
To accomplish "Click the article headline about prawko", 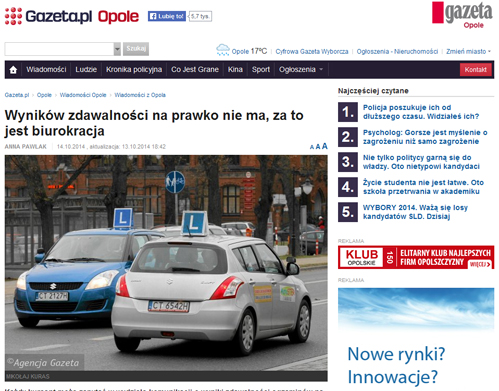I will tap(154, 123).
